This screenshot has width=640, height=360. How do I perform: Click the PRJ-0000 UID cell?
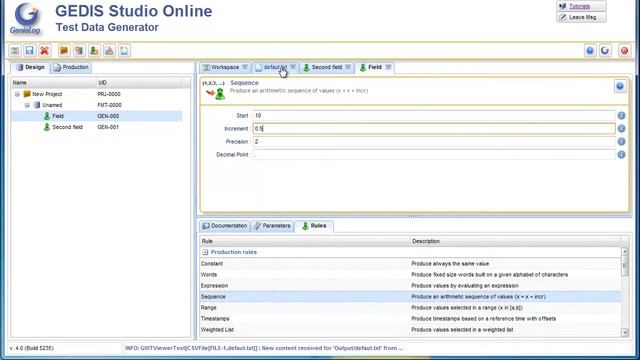[109, 94]
